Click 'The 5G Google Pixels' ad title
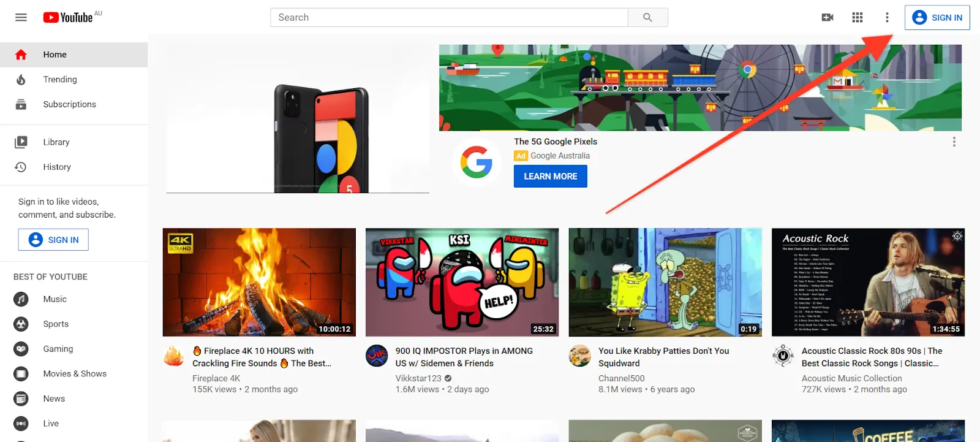The width and height of the screenshot is (980, 442). tap(556, 142)
